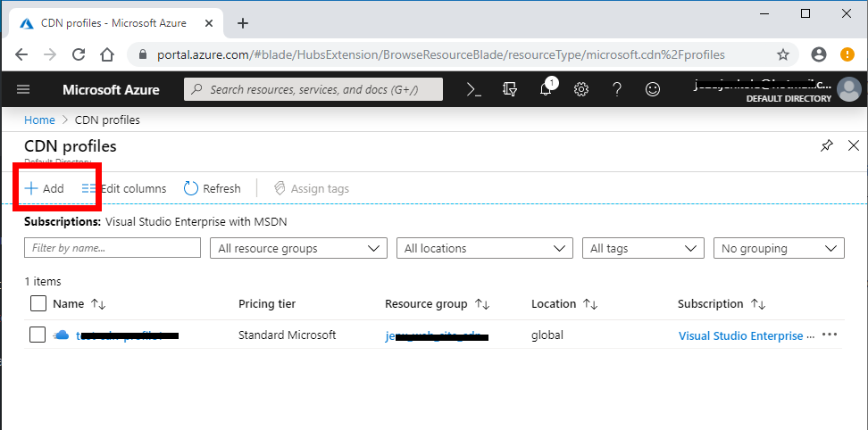Click the 1 items count text
Viewport: 868px width, 430px height.
tap(43, 281)
